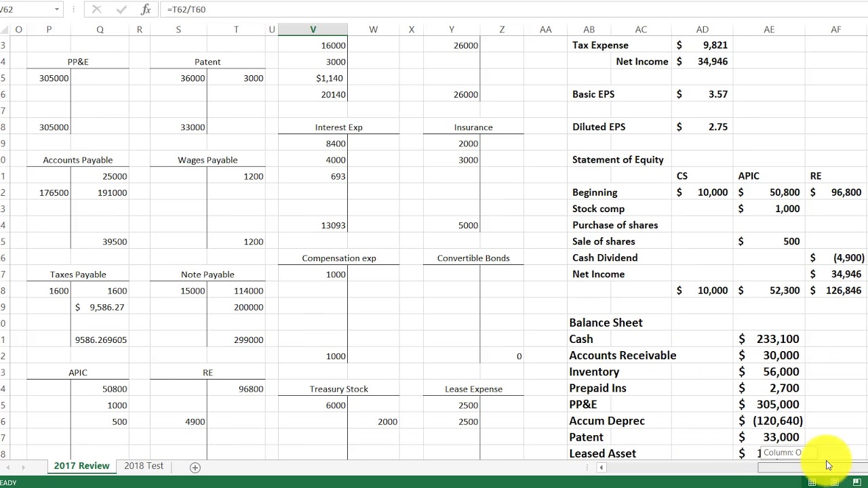The image size is (868, 488).
Task: Select the Treasury Stock header cell
Action: point(338,389)
